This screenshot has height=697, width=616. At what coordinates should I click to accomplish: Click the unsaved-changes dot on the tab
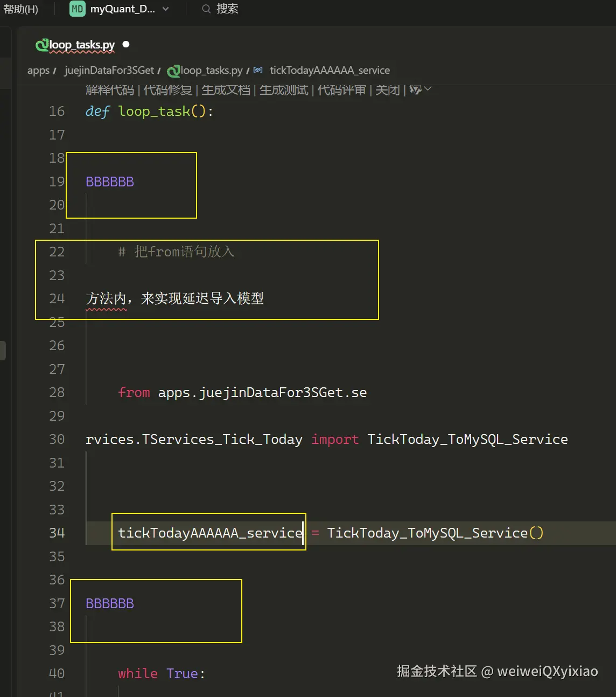(125, 45)
